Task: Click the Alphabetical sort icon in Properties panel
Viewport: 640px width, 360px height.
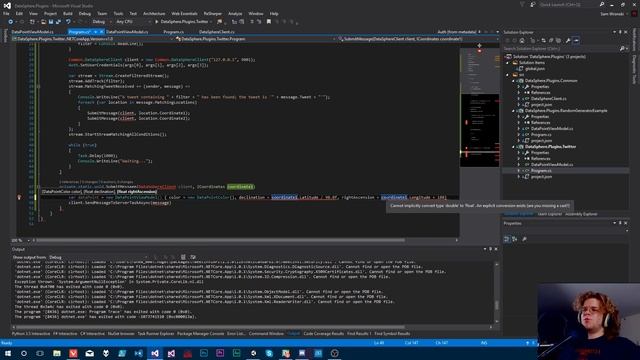Action: 515,239
